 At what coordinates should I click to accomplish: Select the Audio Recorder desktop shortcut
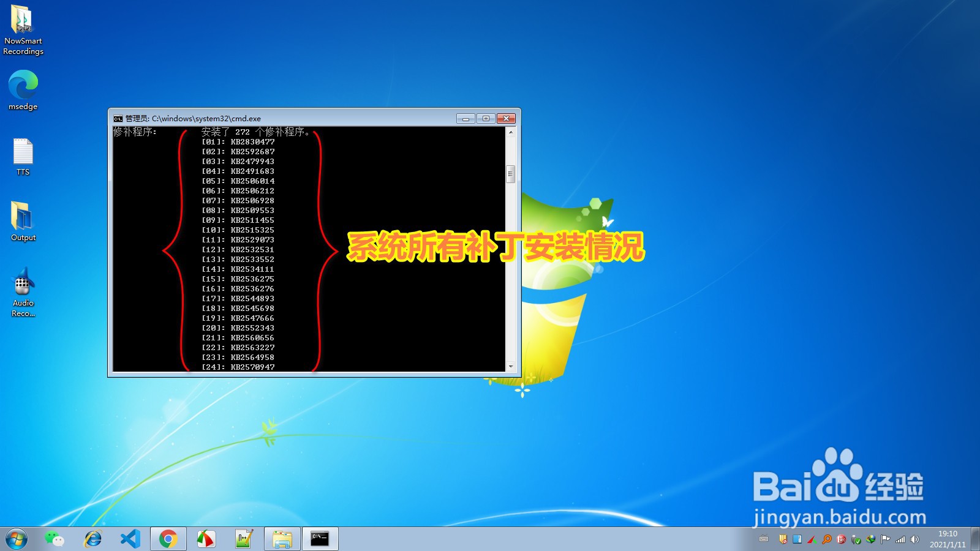coord(23,293)
